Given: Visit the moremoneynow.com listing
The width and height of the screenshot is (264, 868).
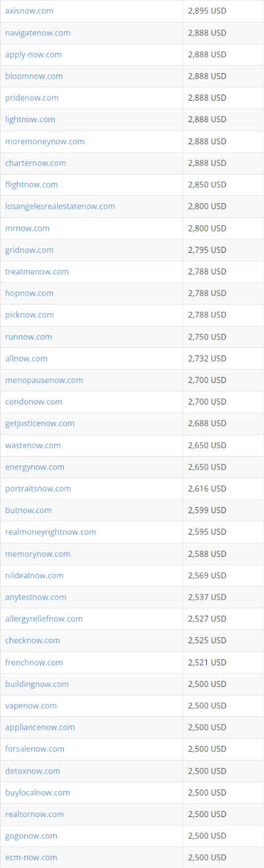Looking at the screenshot, I should coord(45,141).
